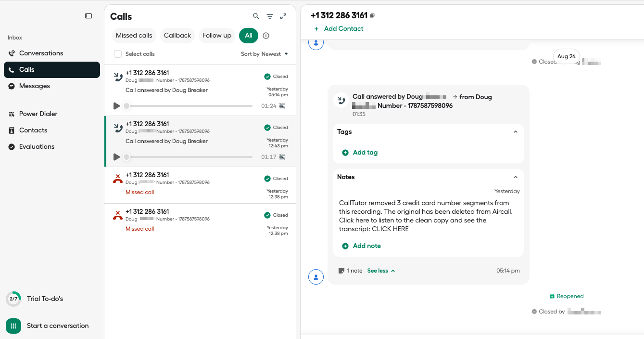Click Add tag
644x339 pixels.
(x=360, y=153)
